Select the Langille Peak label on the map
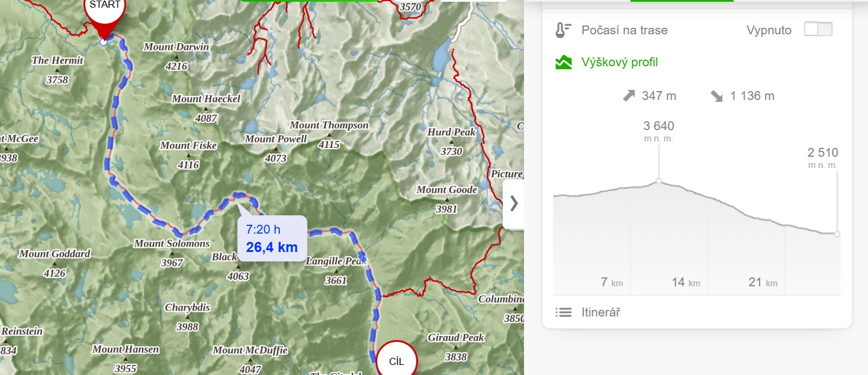Image resolution: width=868 pixels, height=375 pixels. coord(336,261)
